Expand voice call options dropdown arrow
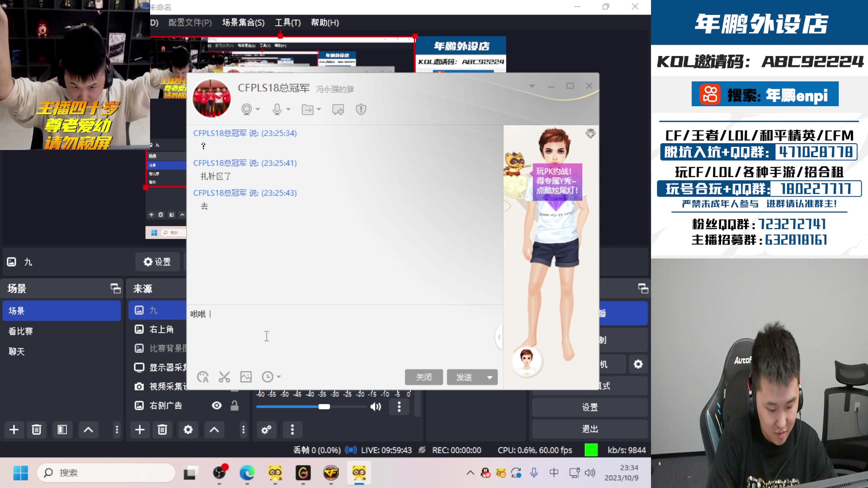 pyautogui.click(x=288, y=110)
